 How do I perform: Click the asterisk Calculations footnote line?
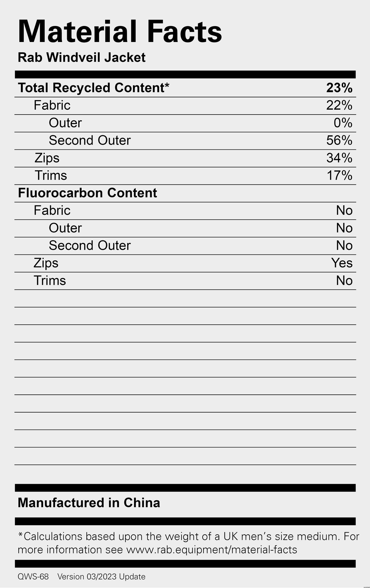188,537
